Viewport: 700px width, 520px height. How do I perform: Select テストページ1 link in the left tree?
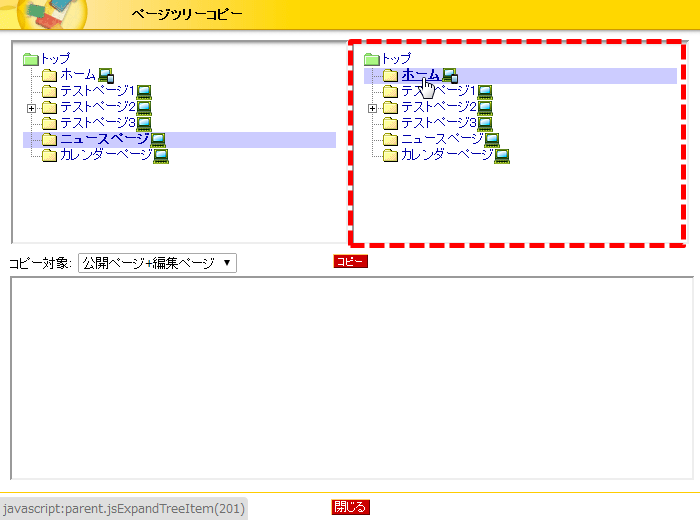(98, 91)
